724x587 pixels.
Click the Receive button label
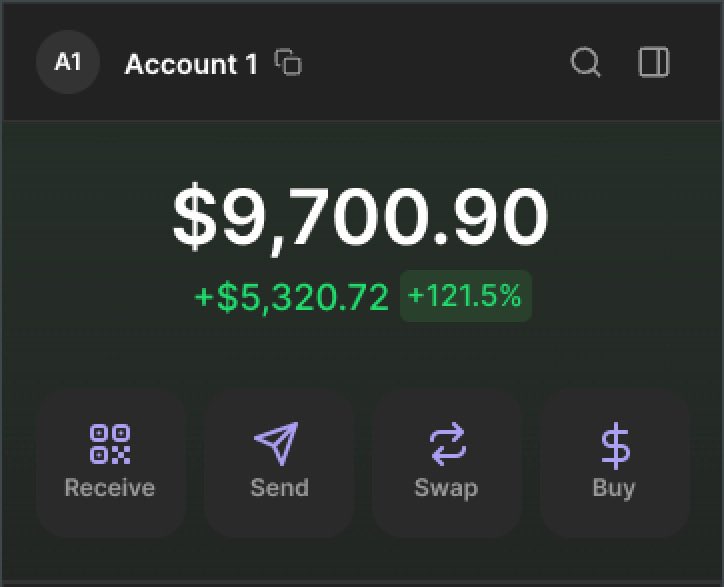(110, 488)
